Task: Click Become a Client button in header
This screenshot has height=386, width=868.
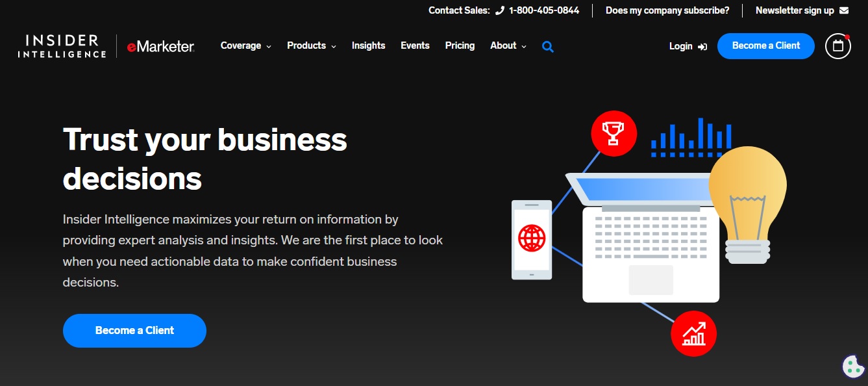Action: 765,45
